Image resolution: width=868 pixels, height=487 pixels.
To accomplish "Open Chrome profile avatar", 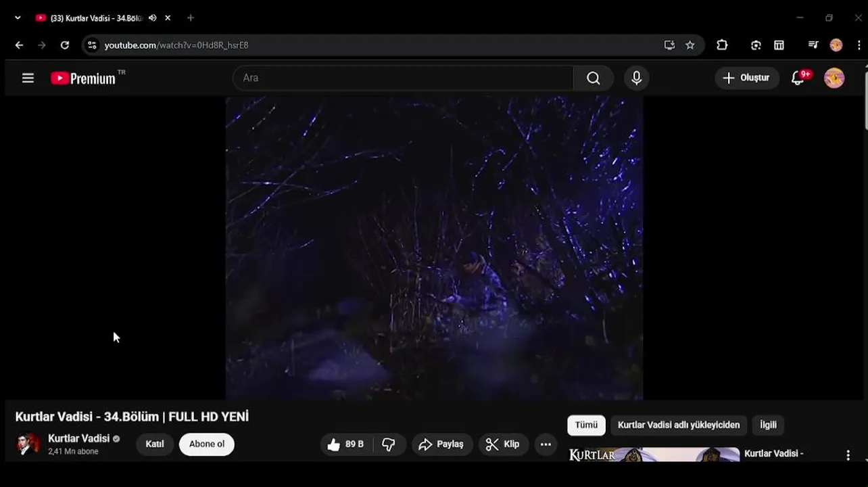I will [836, 45].
